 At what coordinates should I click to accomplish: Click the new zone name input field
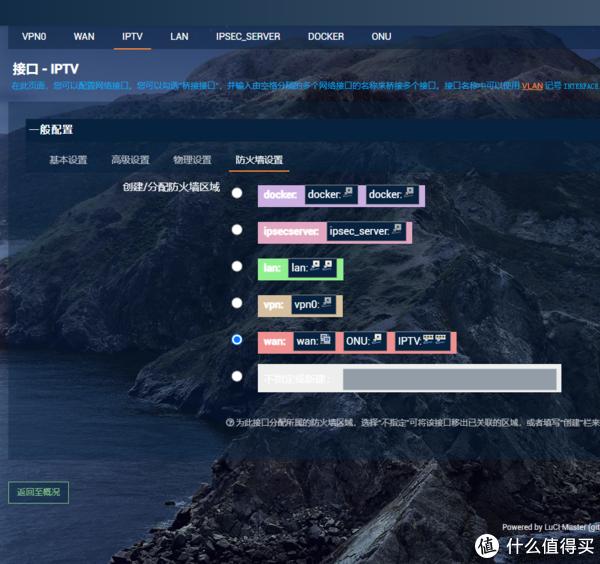coord(450,379)
